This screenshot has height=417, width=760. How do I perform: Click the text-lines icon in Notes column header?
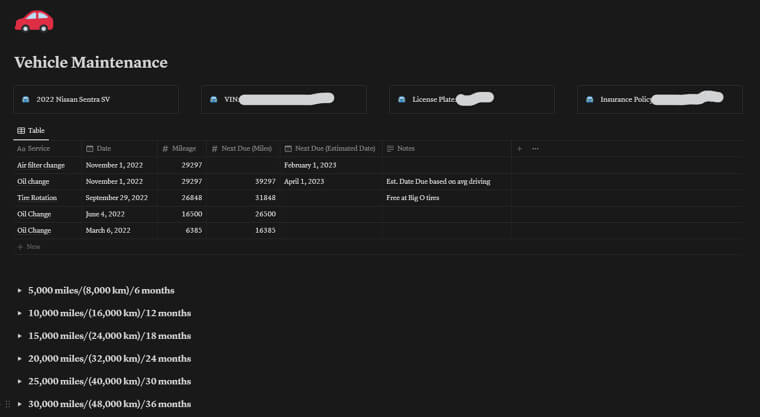[x=390, y=148]
